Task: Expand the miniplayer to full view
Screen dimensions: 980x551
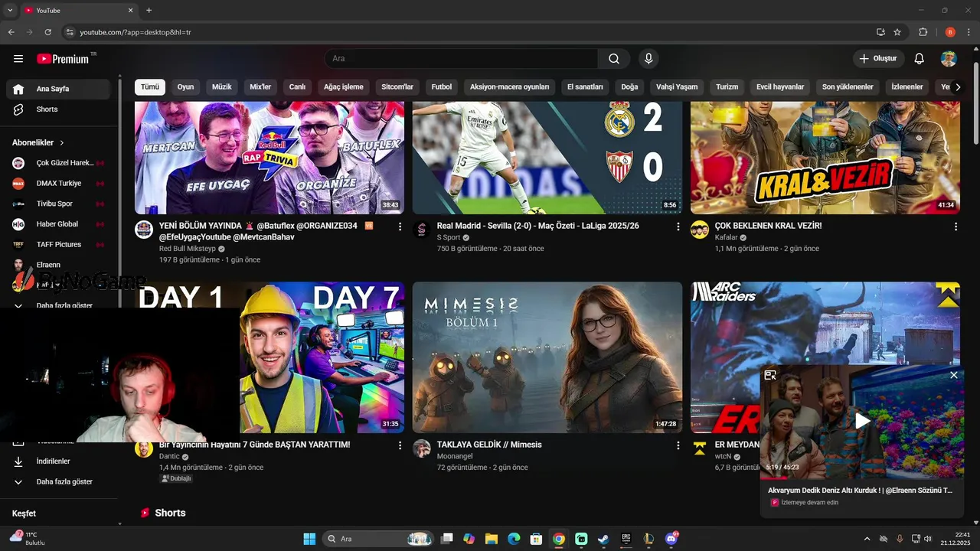Action: [770, 375]
